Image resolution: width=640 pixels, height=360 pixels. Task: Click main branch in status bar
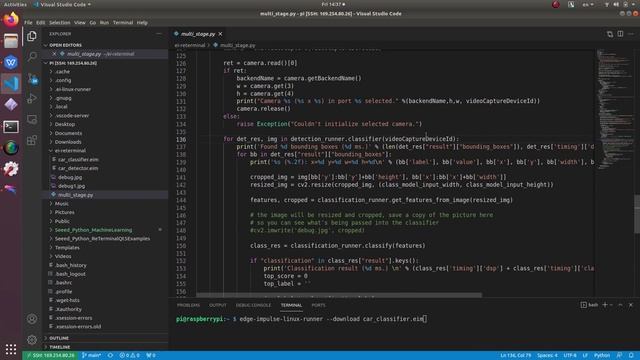click(91, 356)
